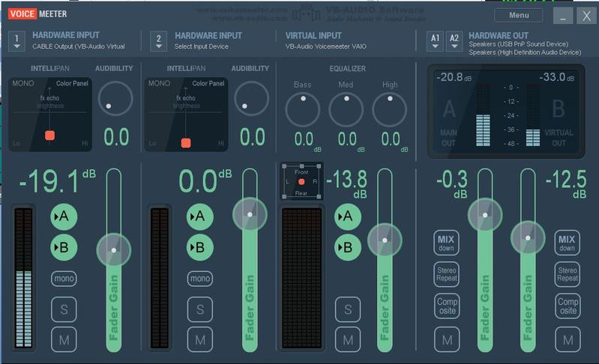Click Audibility knob of Hardware Input 1
The image size is (599, 364).
coord(115,98)
